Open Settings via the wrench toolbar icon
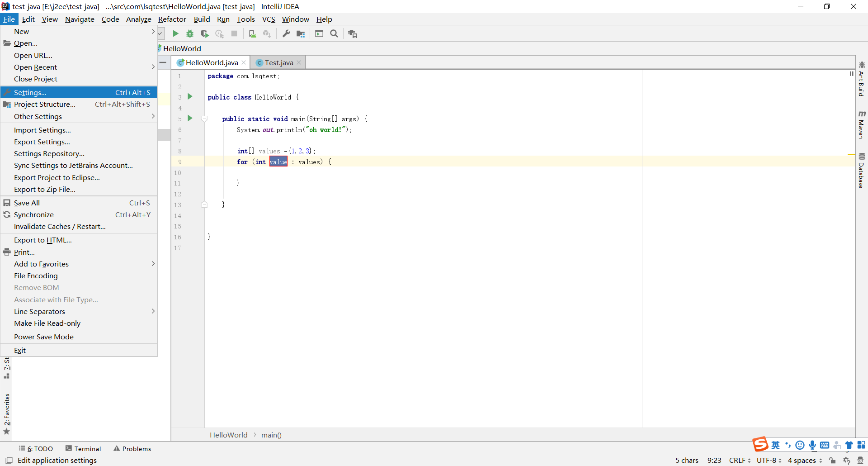Image resolution: width=868 pixels, height=466 pixels. click(x=286, y=34)
